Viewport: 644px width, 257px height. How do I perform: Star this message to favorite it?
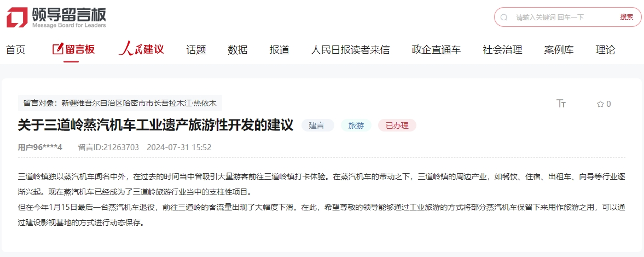coord(604,104)
